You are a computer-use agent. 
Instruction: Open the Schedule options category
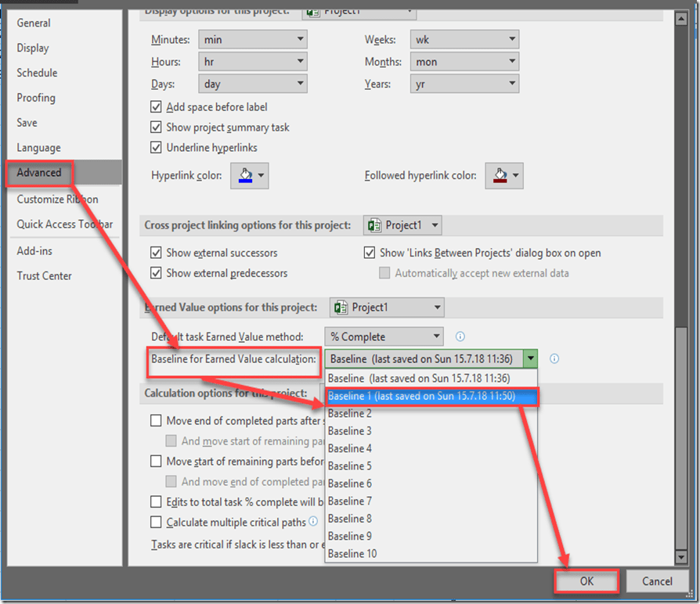click(x=37, y=73)
